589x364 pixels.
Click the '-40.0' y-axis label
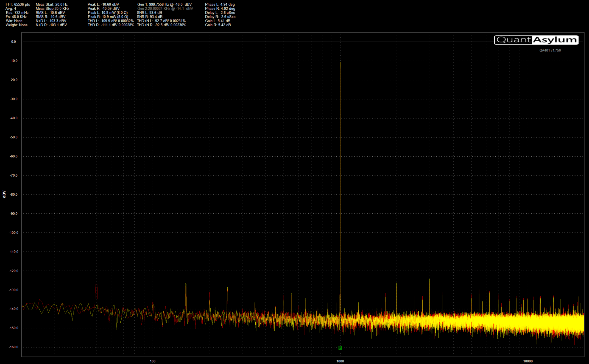pos(13,118)
